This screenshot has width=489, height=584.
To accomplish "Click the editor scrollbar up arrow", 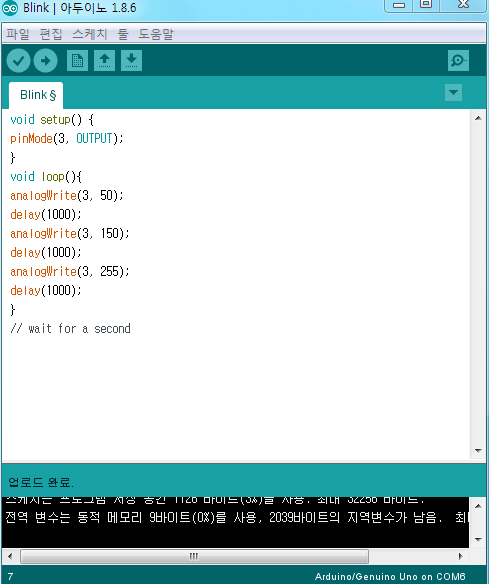I will click(479, 118).
